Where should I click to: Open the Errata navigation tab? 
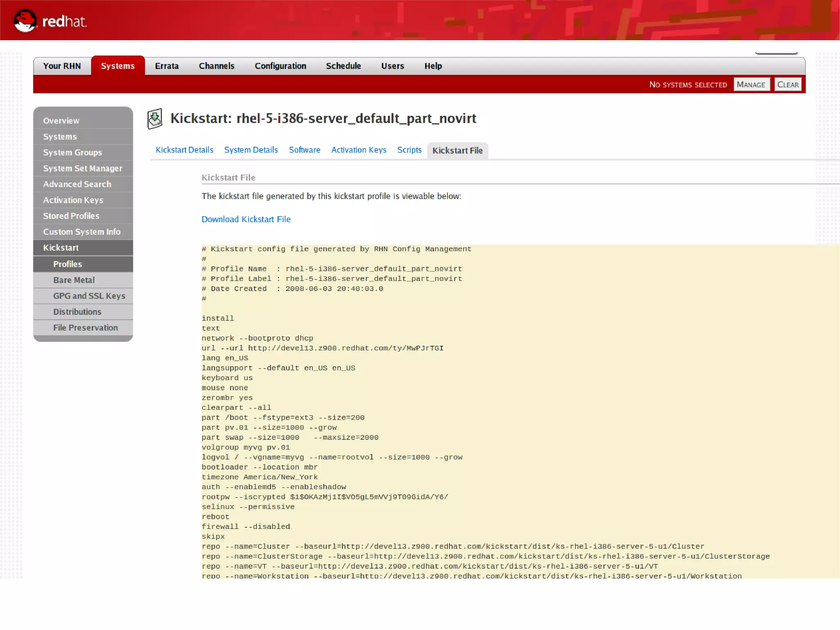(x=167, y=66)
